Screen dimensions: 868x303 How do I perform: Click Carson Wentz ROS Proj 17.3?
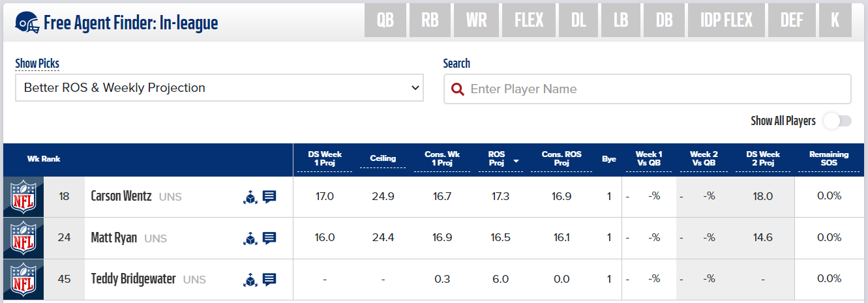[x=500, y=196]
